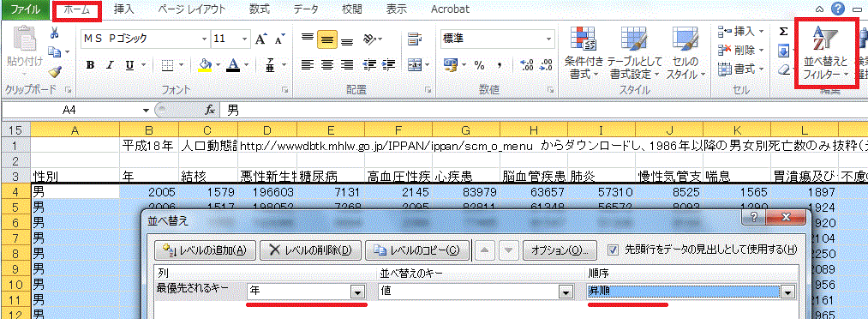This screenshot has height=319, width=868.
Task: Click the Comma Style icon
Action: tap(500, 65)
